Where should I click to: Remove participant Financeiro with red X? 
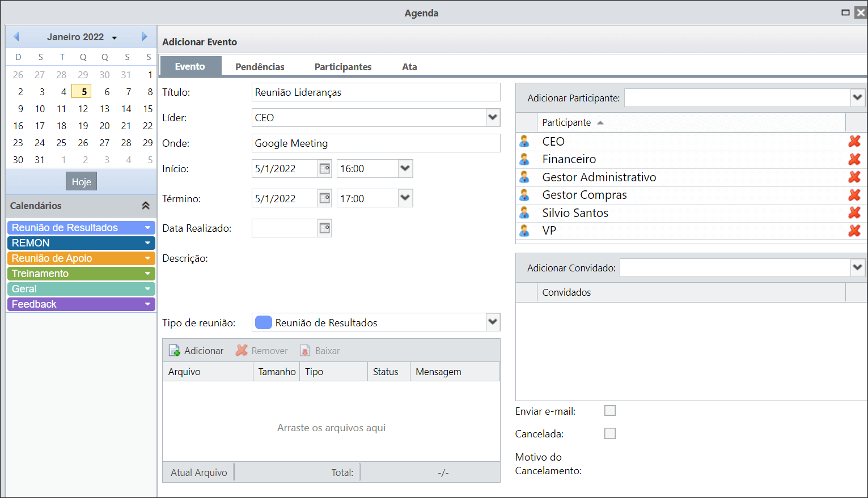point(854,159)
